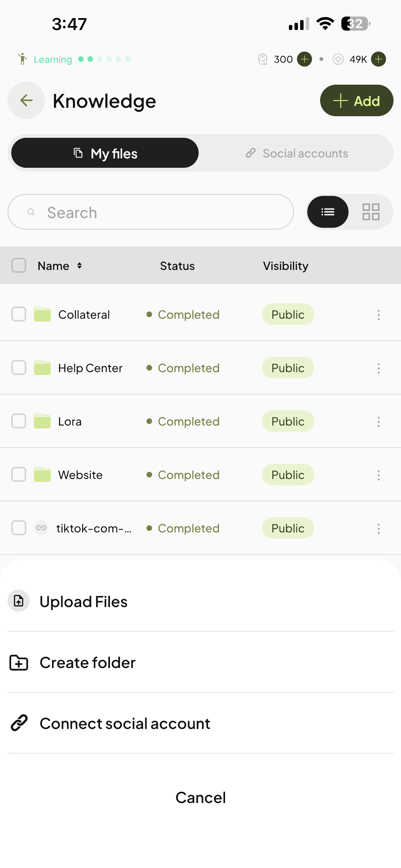Add more credits with plus beside 300
This screenshot has width=401, height=868.
pyautogui.click(x=304, y=59)
